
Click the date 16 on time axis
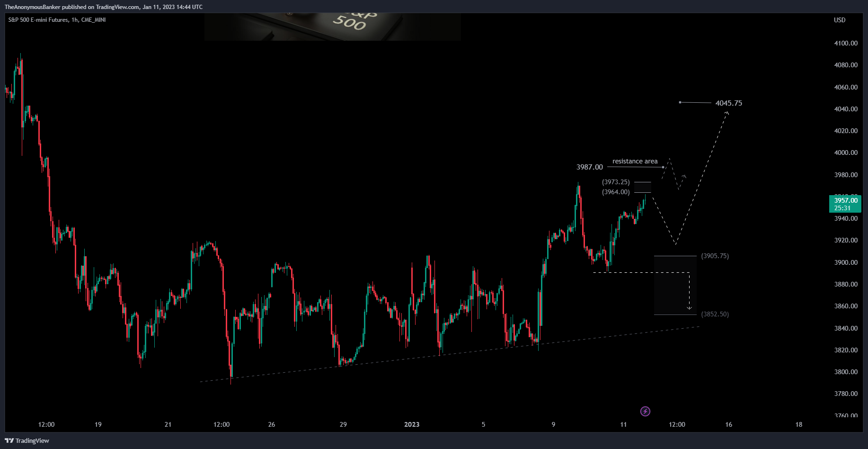[x=729, y=424]
